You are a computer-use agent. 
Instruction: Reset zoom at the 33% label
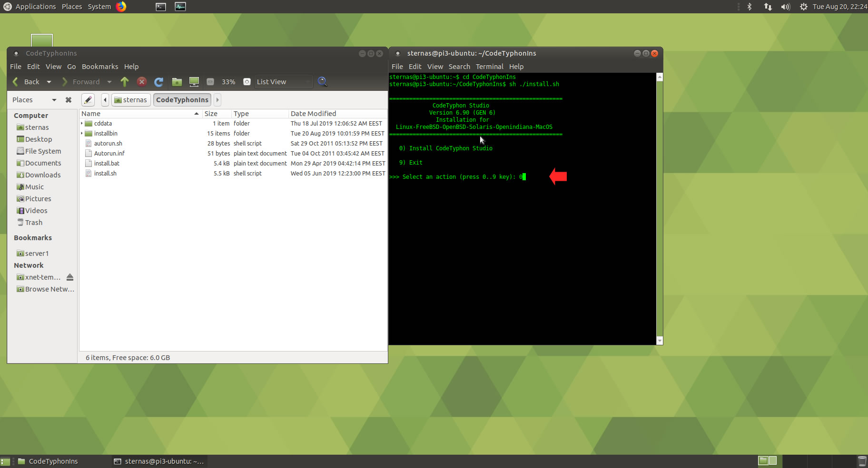pyautogui.click(x=228, y=82)
